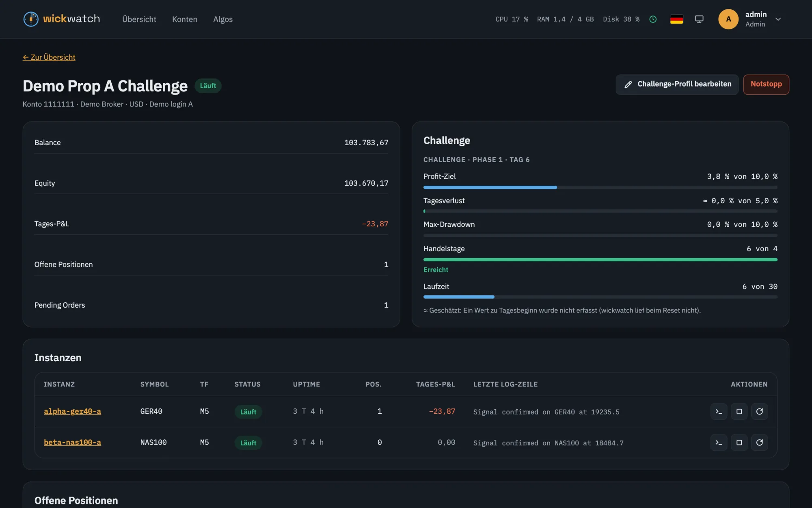Click the Pending Orders row label
Viewport: 812px width, 508px height.
60,305
